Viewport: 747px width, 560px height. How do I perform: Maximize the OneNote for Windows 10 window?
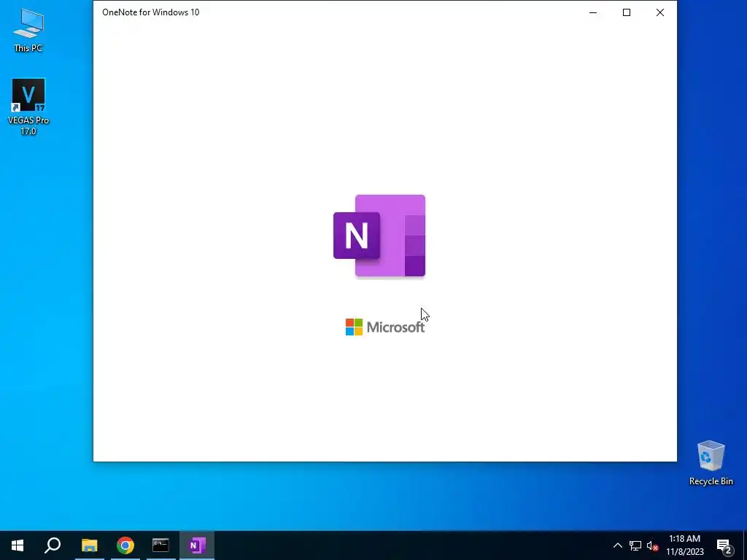coord(627,12)
